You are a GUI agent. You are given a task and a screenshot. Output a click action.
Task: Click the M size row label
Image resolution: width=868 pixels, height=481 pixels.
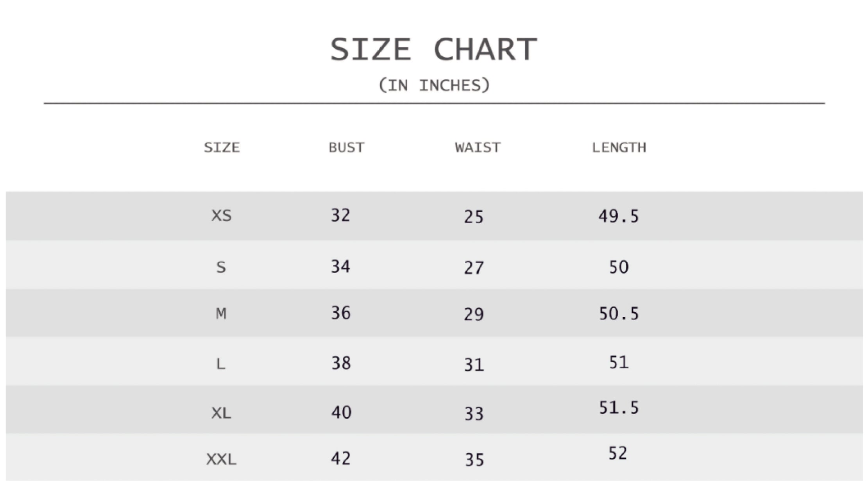pyautogui.click(x=221, y=313)
